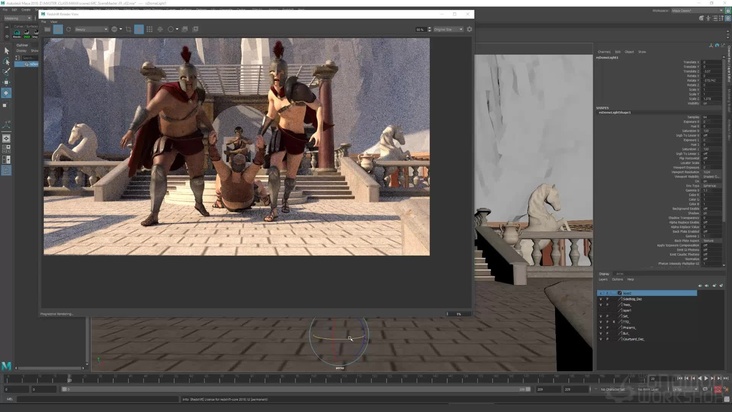Click the render view settings gear icon
The height and width of the screenshot is (412, 732).
tap(469, 29)
